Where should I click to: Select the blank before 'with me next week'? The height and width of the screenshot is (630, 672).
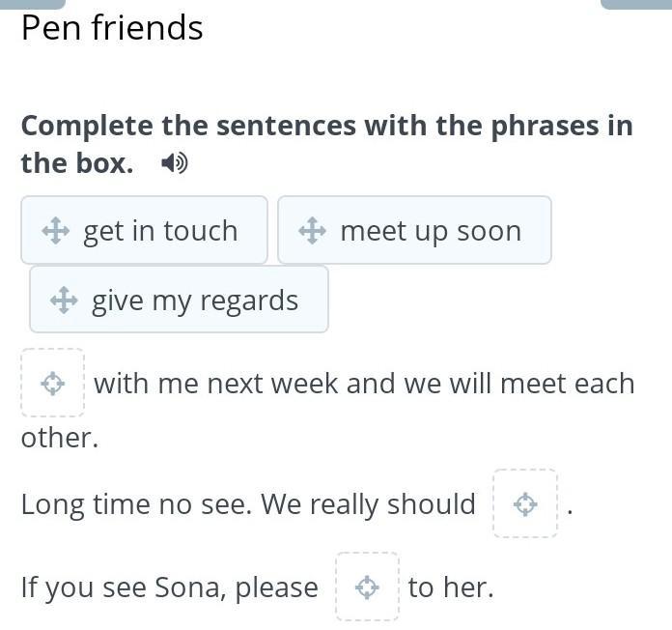click(x=52, y=384)
